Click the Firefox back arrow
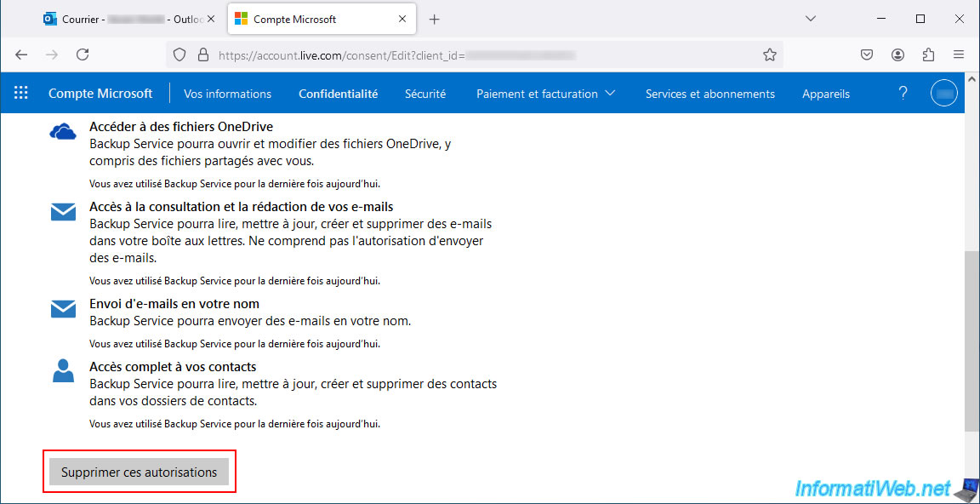980x504 pixels. (x=21, y=55)
